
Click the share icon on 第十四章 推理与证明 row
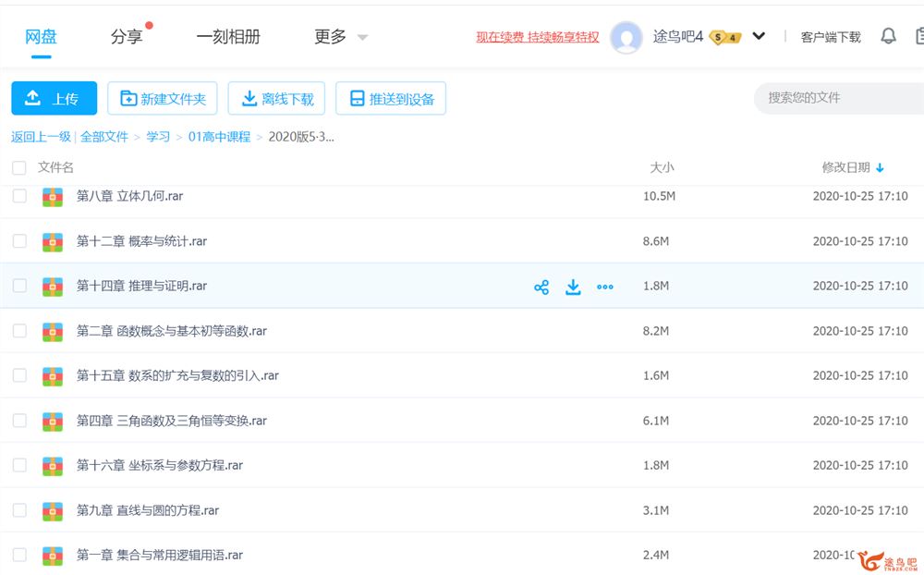tap(541, 287)
